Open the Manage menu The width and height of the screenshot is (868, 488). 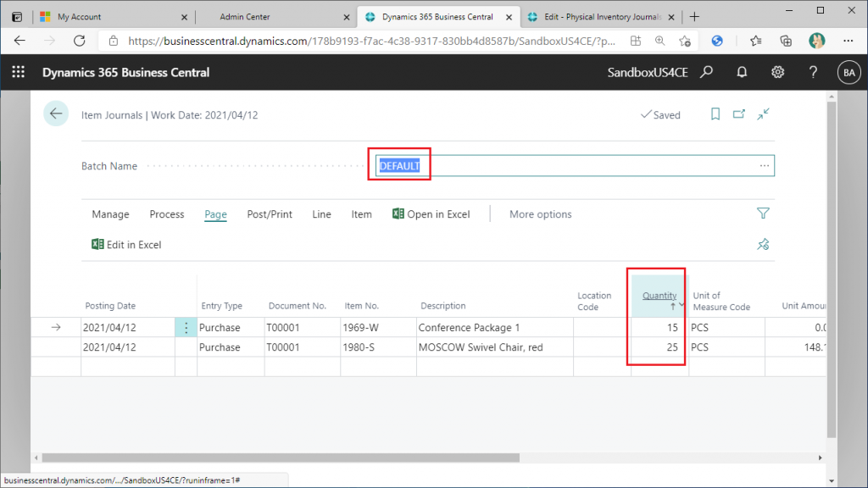pos(111,214)
